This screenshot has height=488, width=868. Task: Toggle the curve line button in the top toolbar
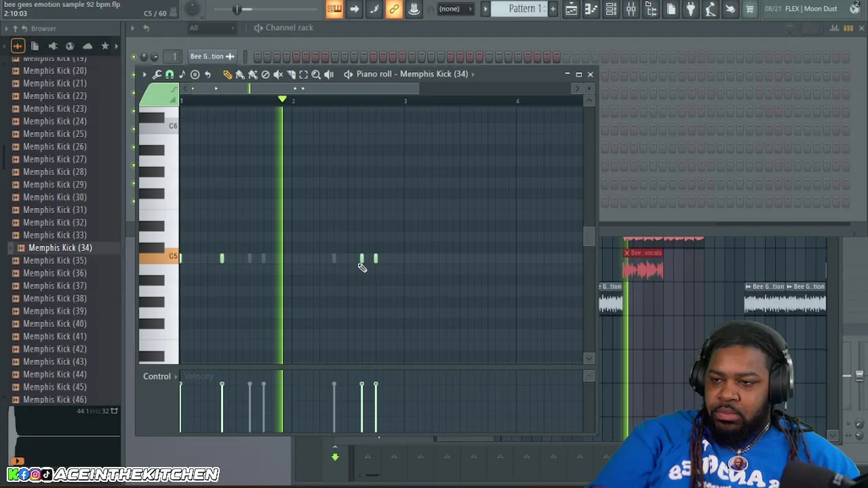coord(374,9)
